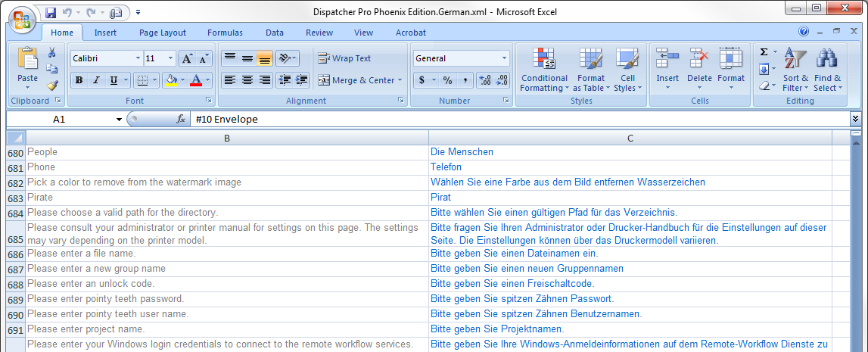The height and width of the screenshot is (352, 868).
Task: Enable Wrap Text
Action: pos(344,58)
